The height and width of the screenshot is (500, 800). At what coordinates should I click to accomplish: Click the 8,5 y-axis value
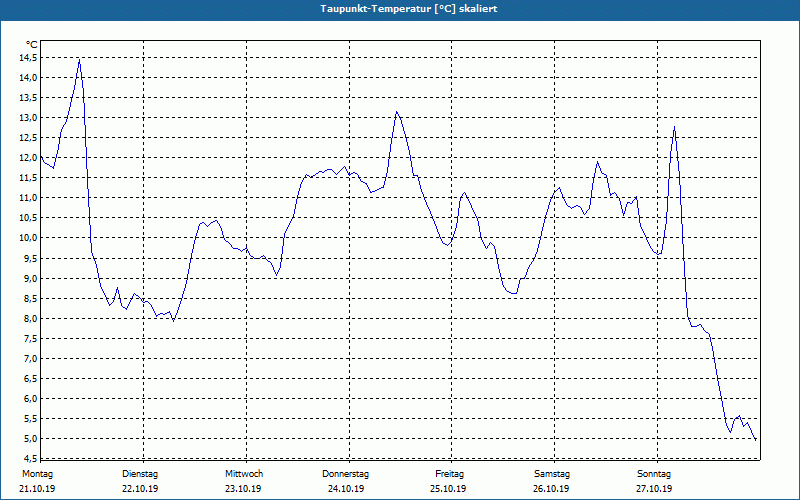[x=31, y=298]
